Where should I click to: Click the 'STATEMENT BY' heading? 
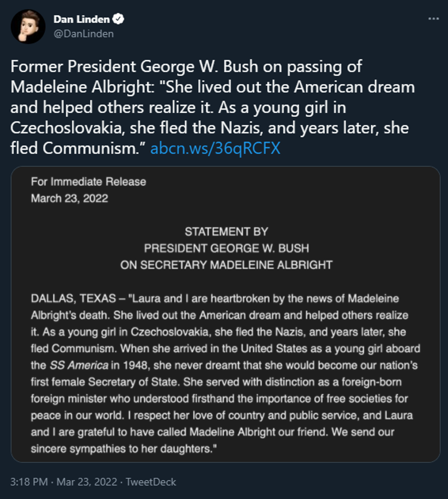tap(227, 232)
